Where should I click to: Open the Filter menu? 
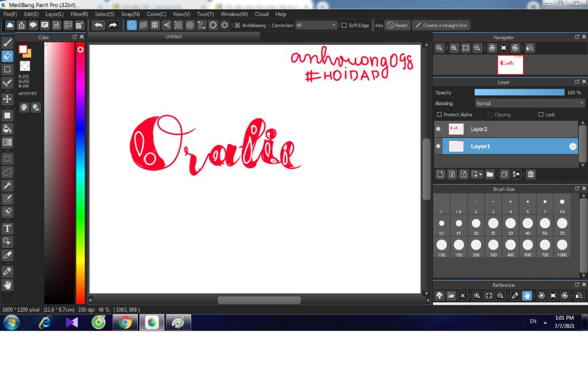(79, 14)
